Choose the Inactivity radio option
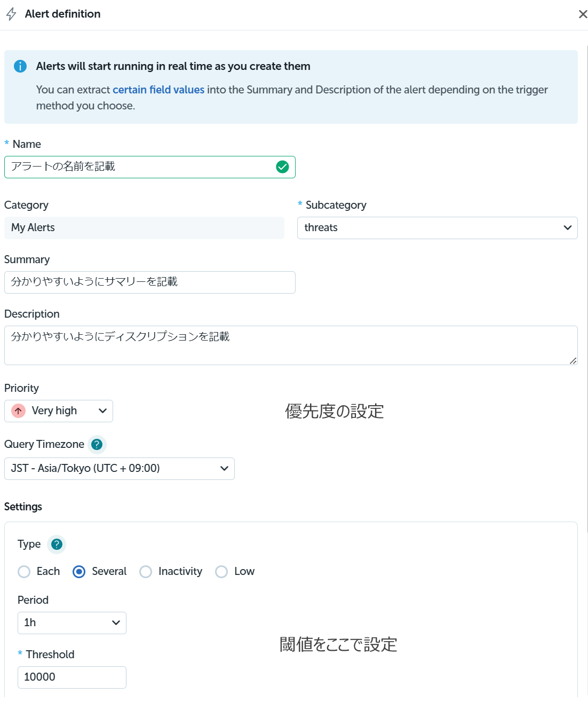The image size is (588, 702). [146, 572]
